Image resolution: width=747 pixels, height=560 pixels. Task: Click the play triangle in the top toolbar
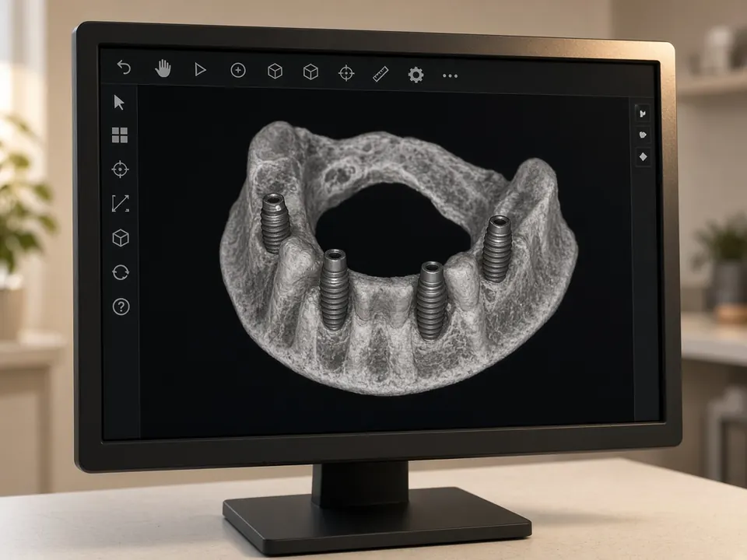[201, 69]
